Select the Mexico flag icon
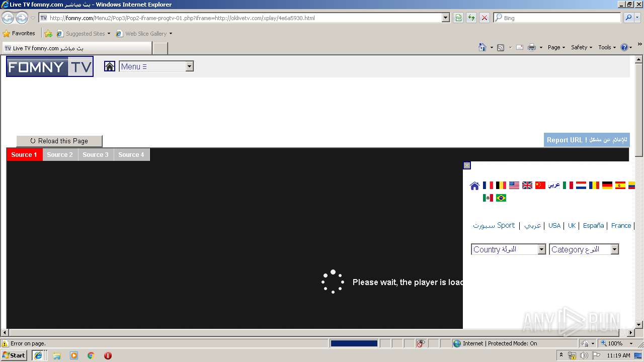644x362 pixels. point(488,198)
